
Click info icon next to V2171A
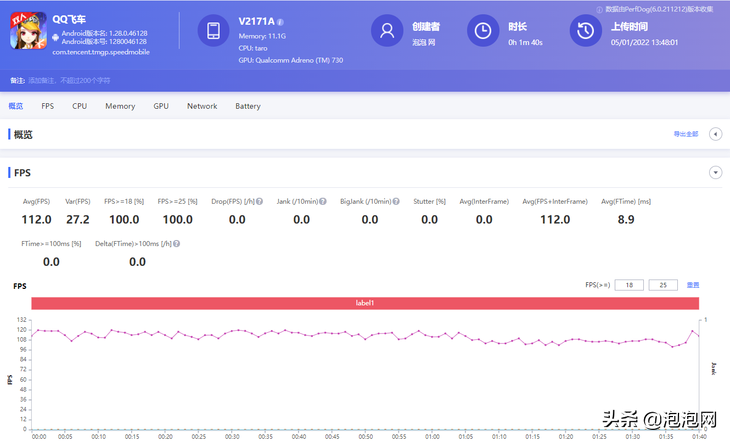(x=280, y=21)
